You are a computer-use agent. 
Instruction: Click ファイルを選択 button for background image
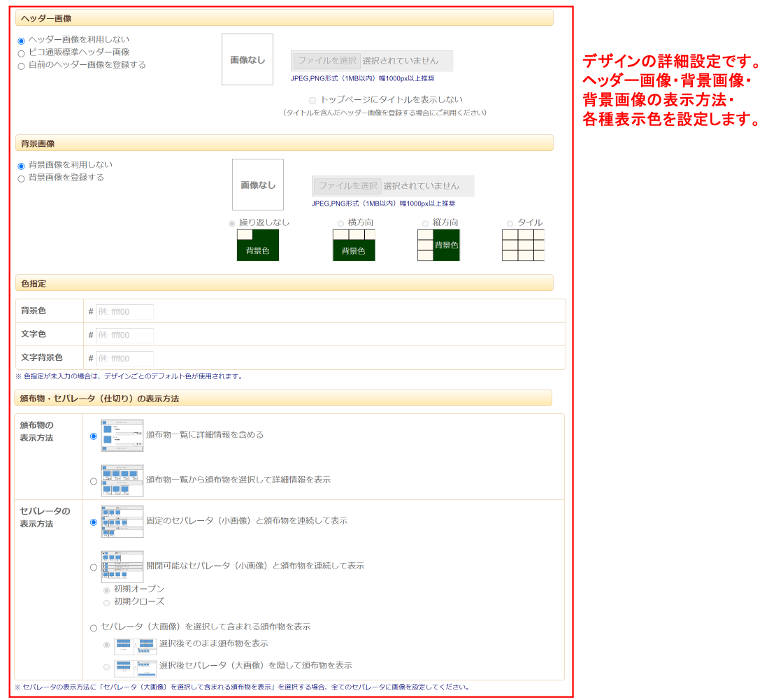[348, 186]
